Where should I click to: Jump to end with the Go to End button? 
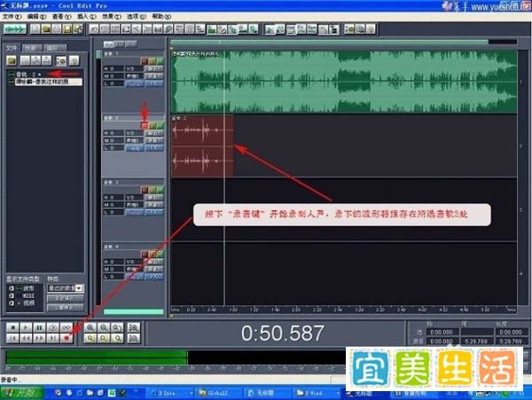tap(53, 338)
